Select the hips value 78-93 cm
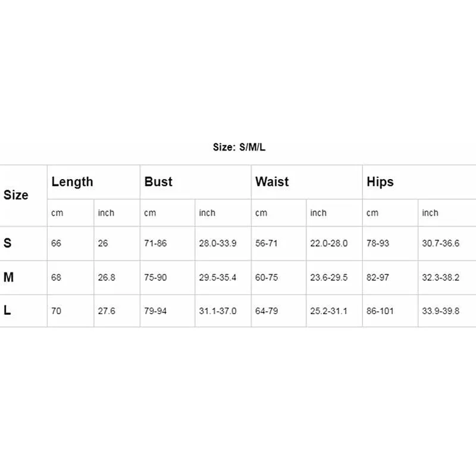476x476 pixels. [378, 243]
